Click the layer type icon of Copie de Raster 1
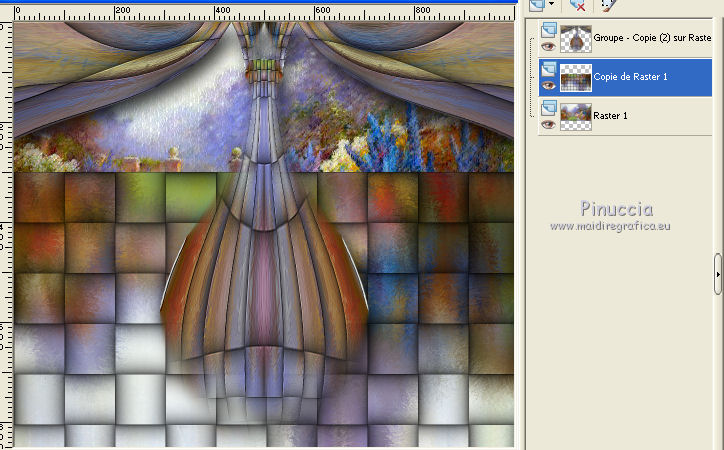The width and height of the screenshot is (724, 450). pyautogui.click(x=549, y=69)
